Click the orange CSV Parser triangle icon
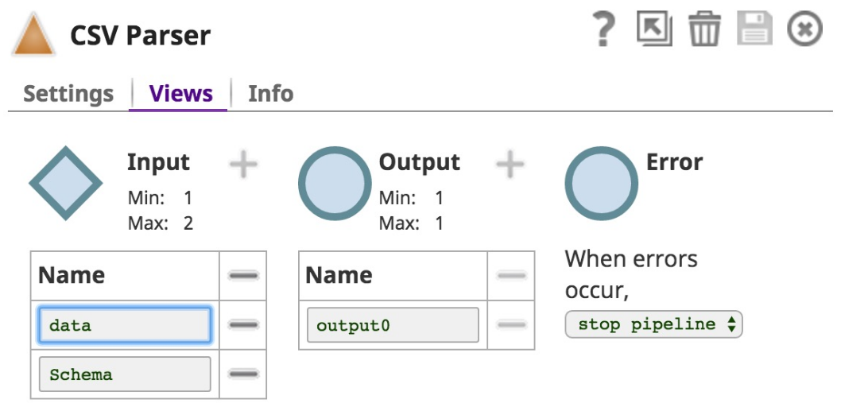Viewport: 868px width, 415px height. coord(33,37)
